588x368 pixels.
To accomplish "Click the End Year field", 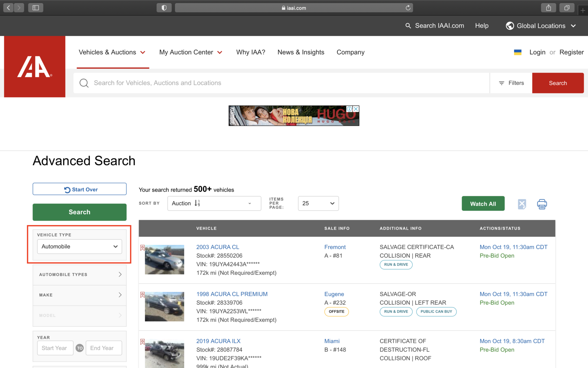I will [104, 348].
